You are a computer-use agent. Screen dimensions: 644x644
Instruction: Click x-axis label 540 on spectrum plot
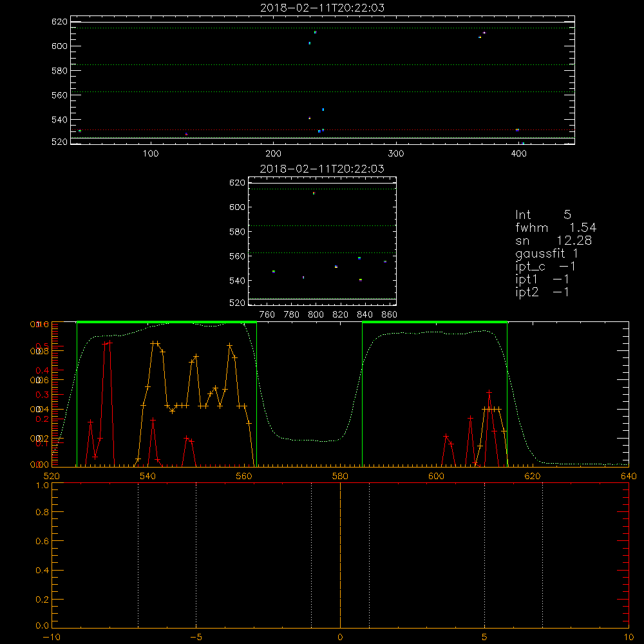click(x=148, y=476)
